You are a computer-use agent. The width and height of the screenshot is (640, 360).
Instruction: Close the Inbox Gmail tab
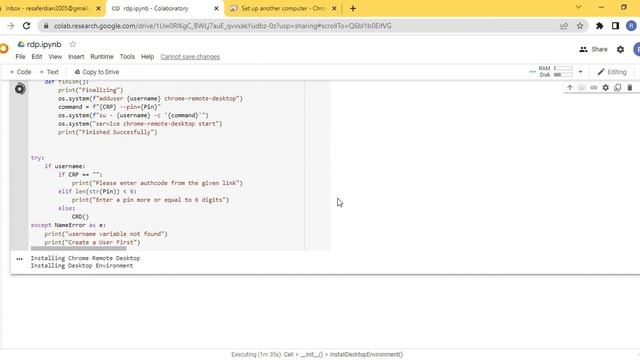[98, 8]
